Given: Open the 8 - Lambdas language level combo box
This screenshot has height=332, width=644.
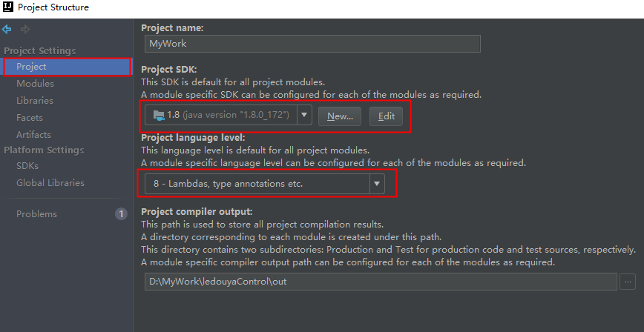Looking at the screenshot, I should pos(255,183).
